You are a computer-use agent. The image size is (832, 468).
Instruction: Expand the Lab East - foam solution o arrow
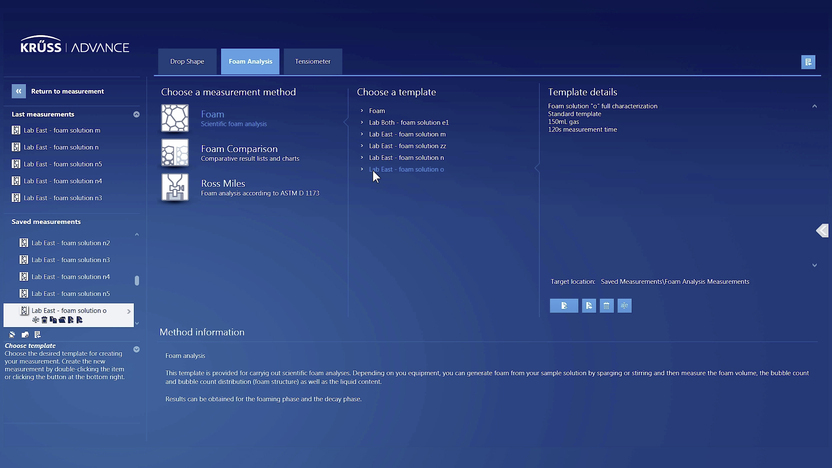pyautogui.click(x=129, y=311)
